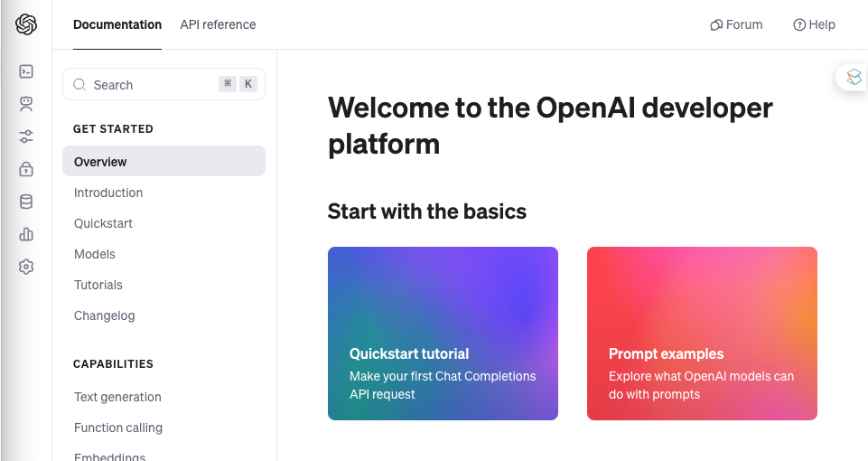Switch to the Documentation tab

point(117,25)
